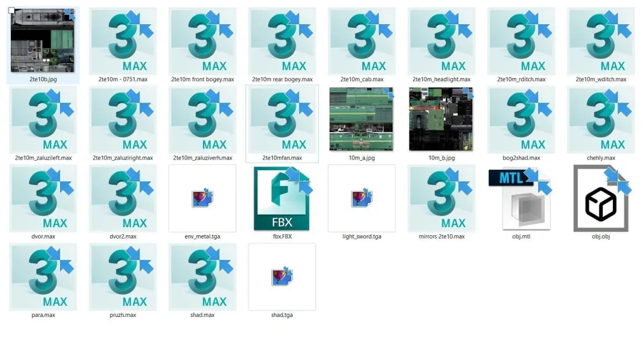Select the 2te10m_zaluziright.max file icon
This screenshot has height=347, width=644.
coord(123,120)
